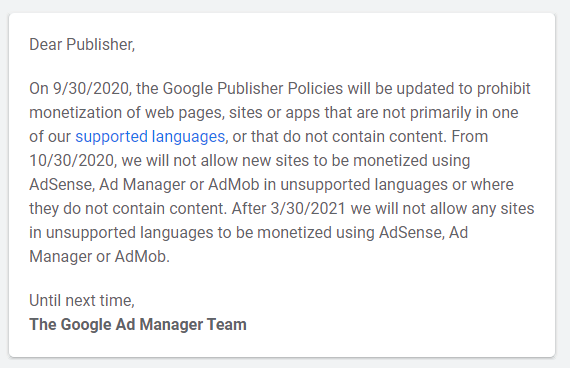The image size is (570, 368).
Task: Click the text 'or that do not contain content'
Action: 339,137
